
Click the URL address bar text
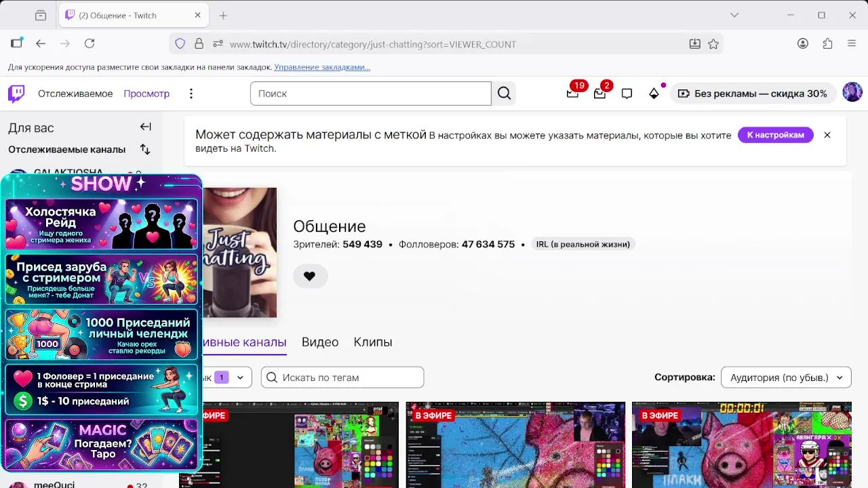pyautogui.click(x=373, y=44)
